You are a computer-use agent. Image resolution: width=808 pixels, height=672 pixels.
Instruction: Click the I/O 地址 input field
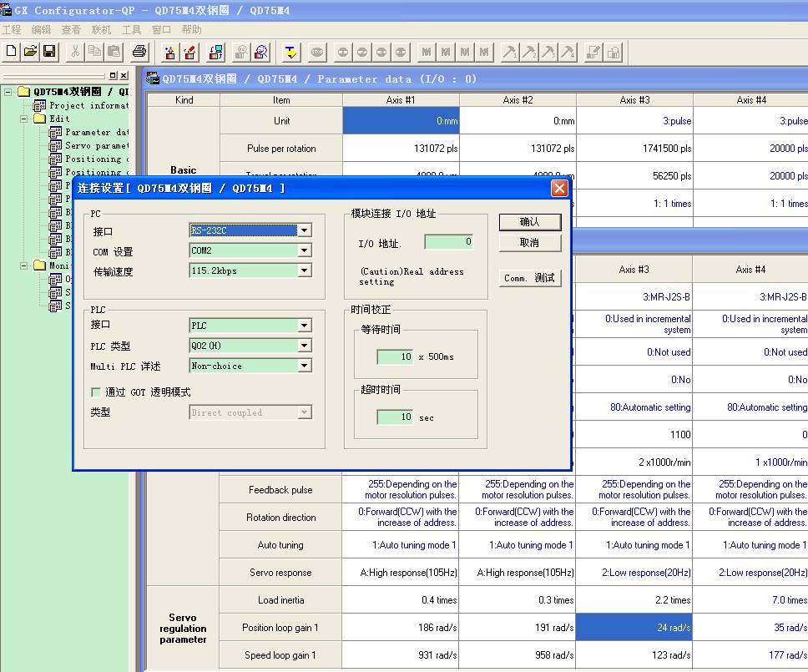point(448,242)
